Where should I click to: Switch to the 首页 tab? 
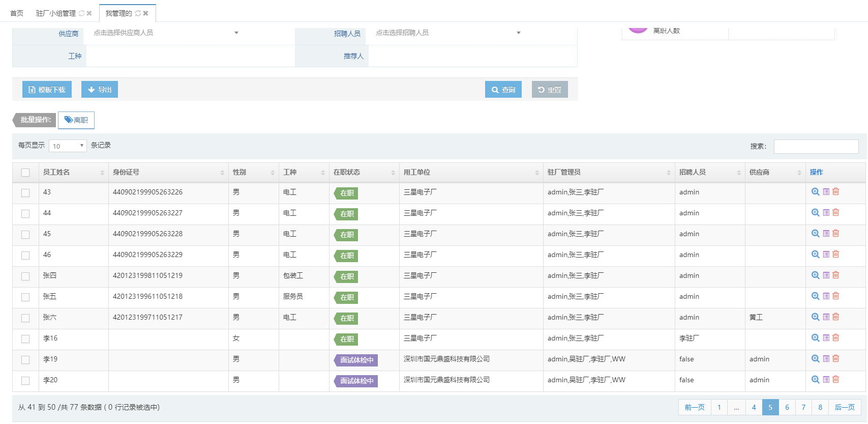click(17, 13)
